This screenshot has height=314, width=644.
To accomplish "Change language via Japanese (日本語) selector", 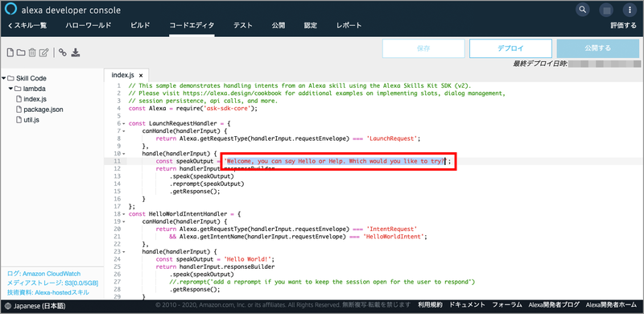I will pyautogui.click(x=39, y=306).
